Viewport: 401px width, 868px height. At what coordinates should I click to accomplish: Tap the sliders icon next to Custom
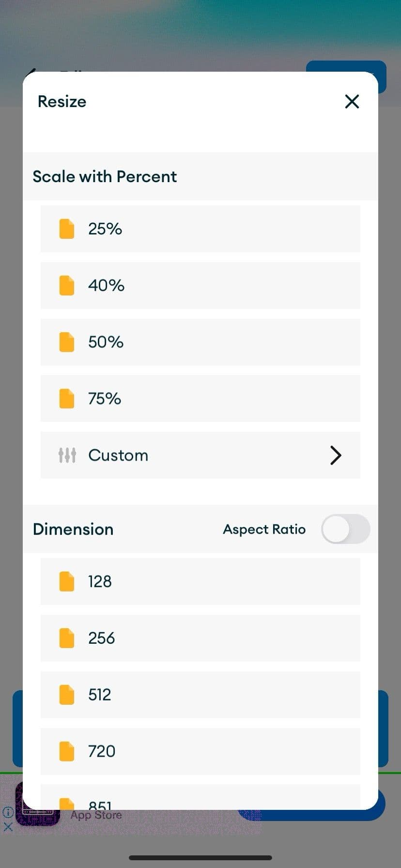point(67,455)
